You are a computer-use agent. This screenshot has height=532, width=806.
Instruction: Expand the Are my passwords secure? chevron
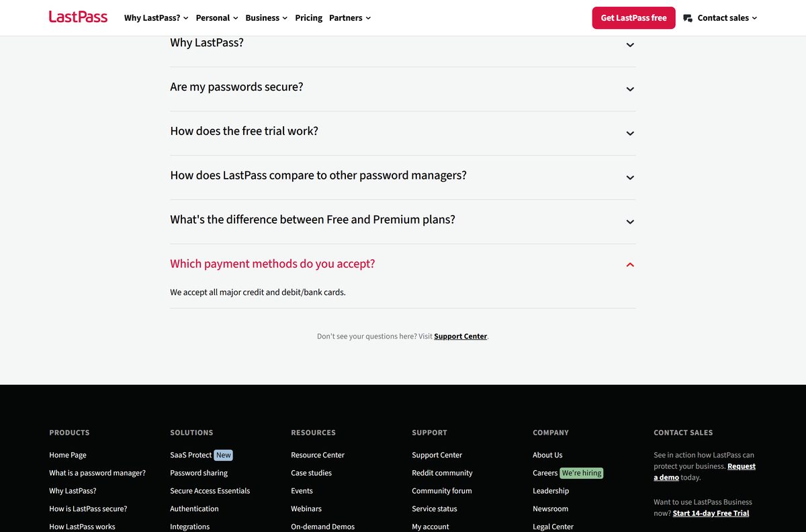point(630,89)
